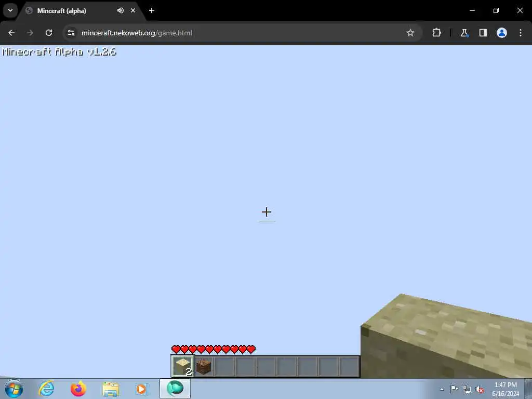Click the muted volume tray icon
The width and height of the screenshot is (532, 399).
point(480,390)
